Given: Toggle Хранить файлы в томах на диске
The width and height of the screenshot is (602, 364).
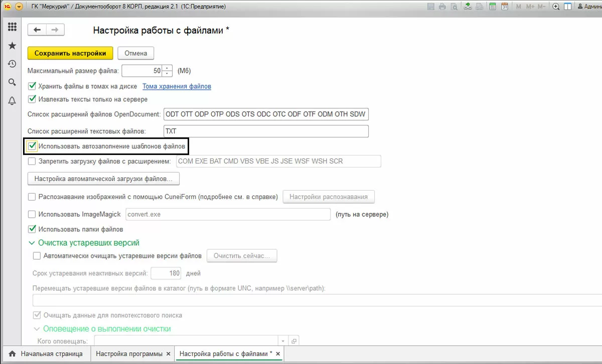Looking at the screenshot, I should click(32, 86).
